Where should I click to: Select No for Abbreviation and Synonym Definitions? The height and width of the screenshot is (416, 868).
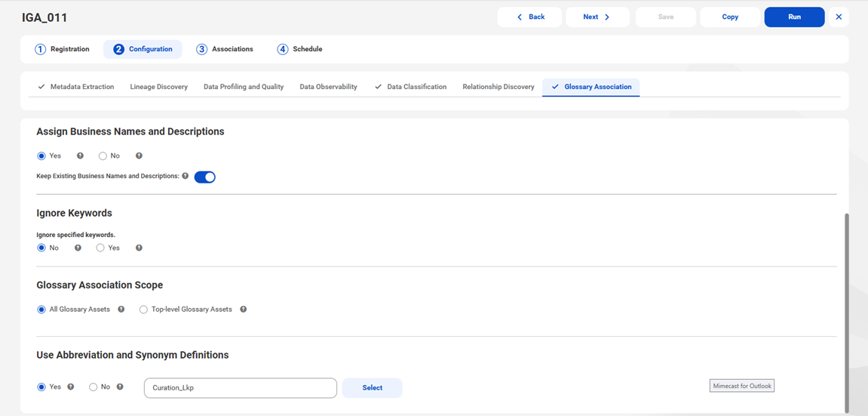click(x=93, y=387)
